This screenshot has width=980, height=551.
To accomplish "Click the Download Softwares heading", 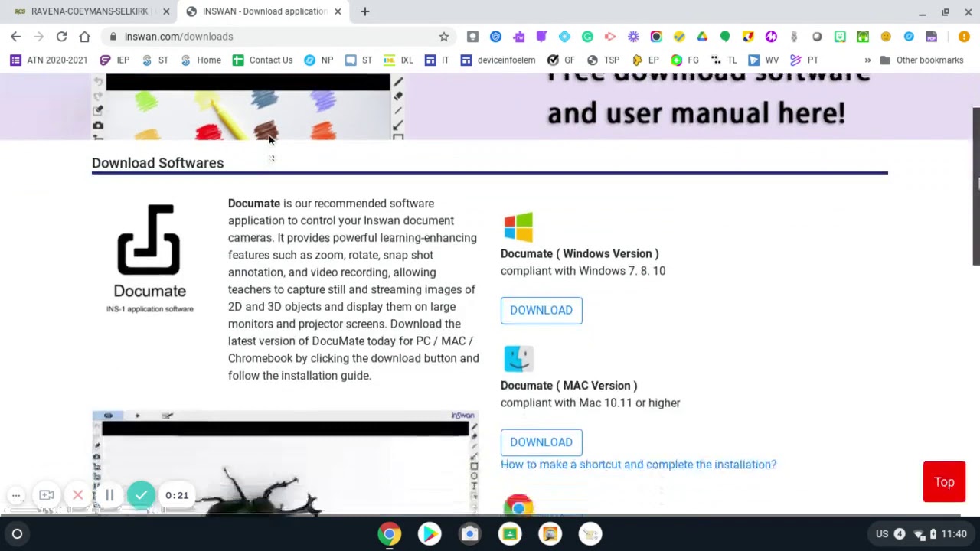I will click(x=158, y=163).
